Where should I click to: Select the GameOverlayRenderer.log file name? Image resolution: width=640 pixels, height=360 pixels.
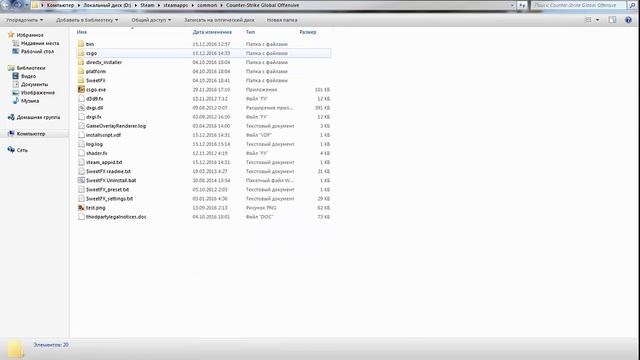click(116, 126)
